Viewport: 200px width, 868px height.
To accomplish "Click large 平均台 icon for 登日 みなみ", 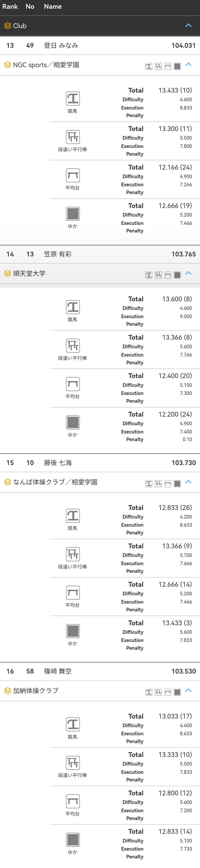I will (x=73, y=175).
